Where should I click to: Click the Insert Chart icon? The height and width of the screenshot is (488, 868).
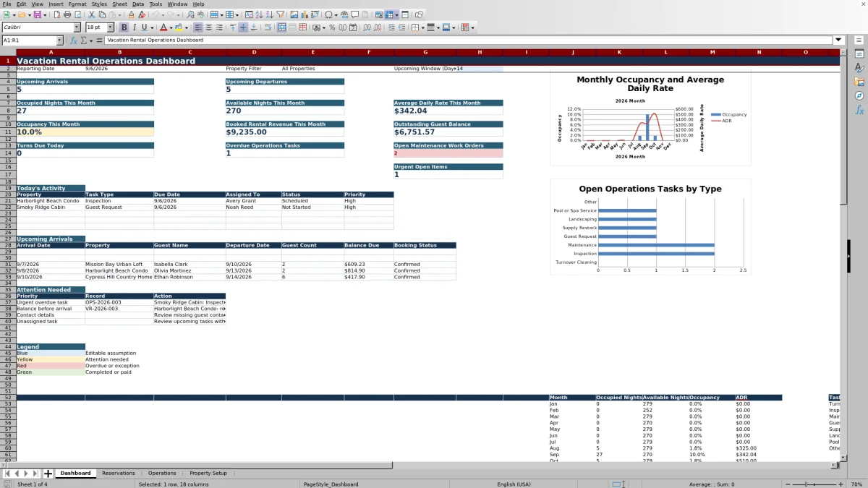point(305,14)
